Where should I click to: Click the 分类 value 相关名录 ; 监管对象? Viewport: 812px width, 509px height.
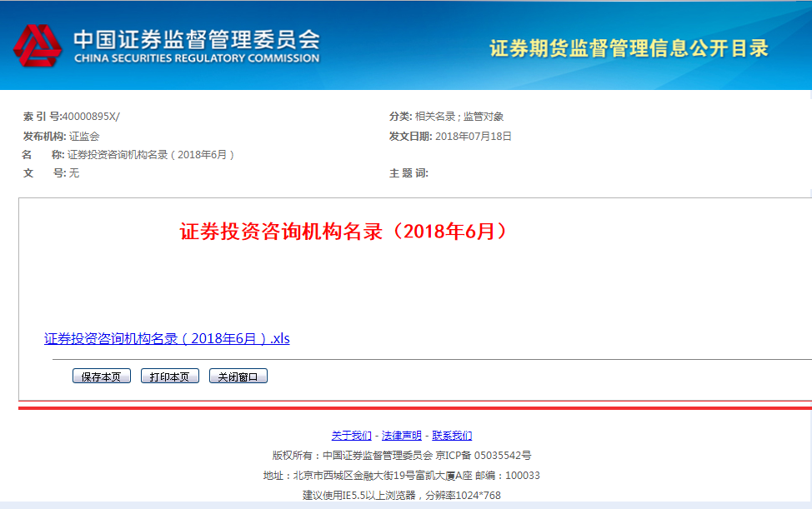click(x=459, y=117)
